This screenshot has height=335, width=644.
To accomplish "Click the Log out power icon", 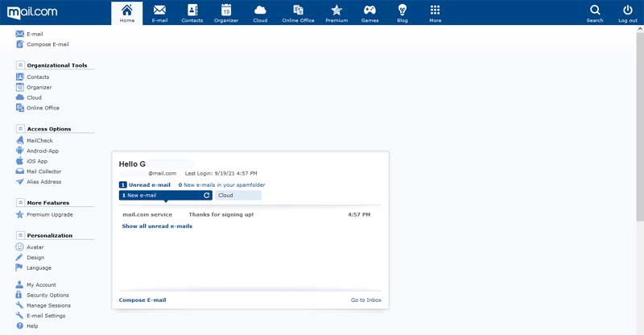I will pos(628,10).
